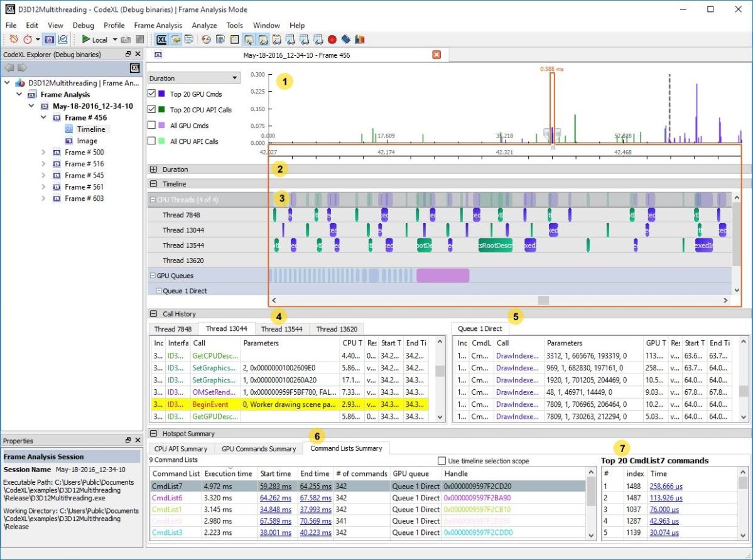The image size is (753, 560).
Task: Click the back arrow in CodeXL Explorer
Action: pyautogui.click(x=9, y=68)
